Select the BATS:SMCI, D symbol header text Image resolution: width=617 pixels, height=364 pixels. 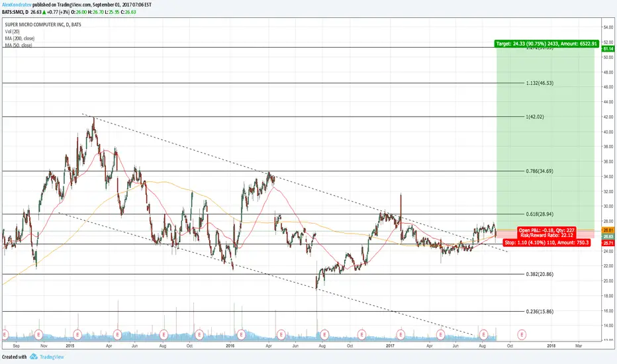pos(15,12)
